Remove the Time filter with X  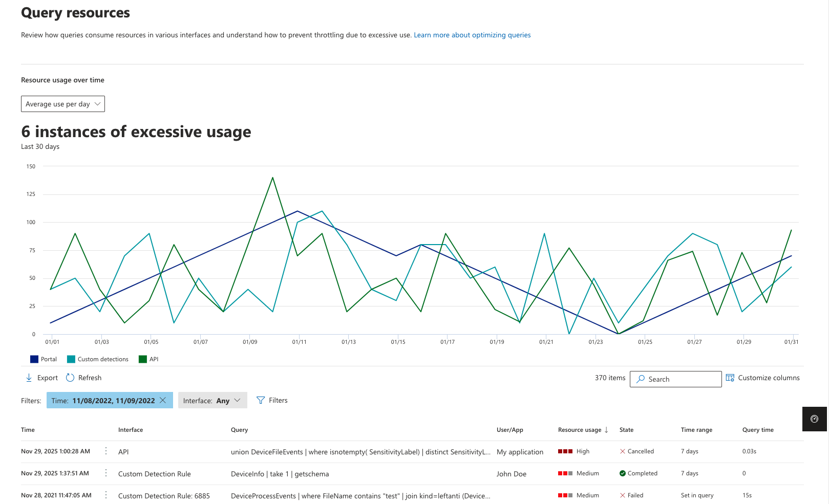[x=163, y=400]
